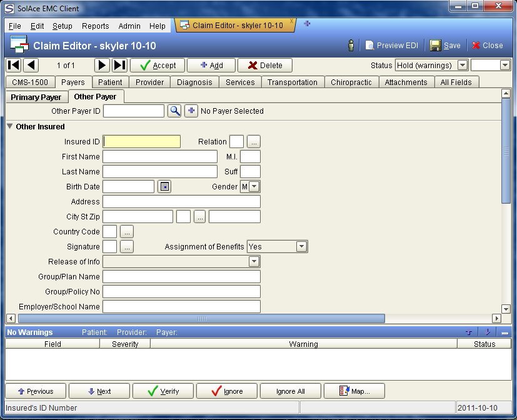Viewport: 517px width, 420px height.
Task: Add a new claim
Action: 211,65
